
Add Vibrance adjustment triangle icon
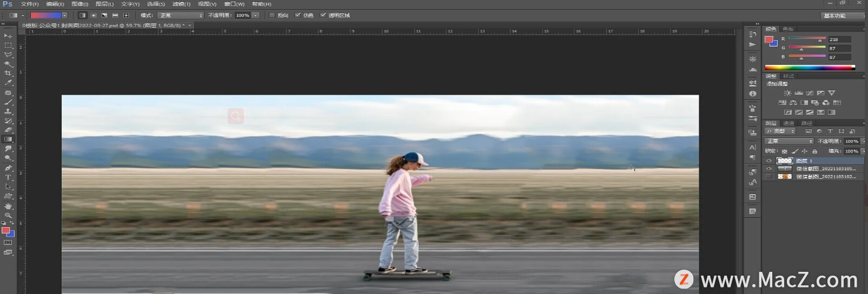tap(832, 93)
